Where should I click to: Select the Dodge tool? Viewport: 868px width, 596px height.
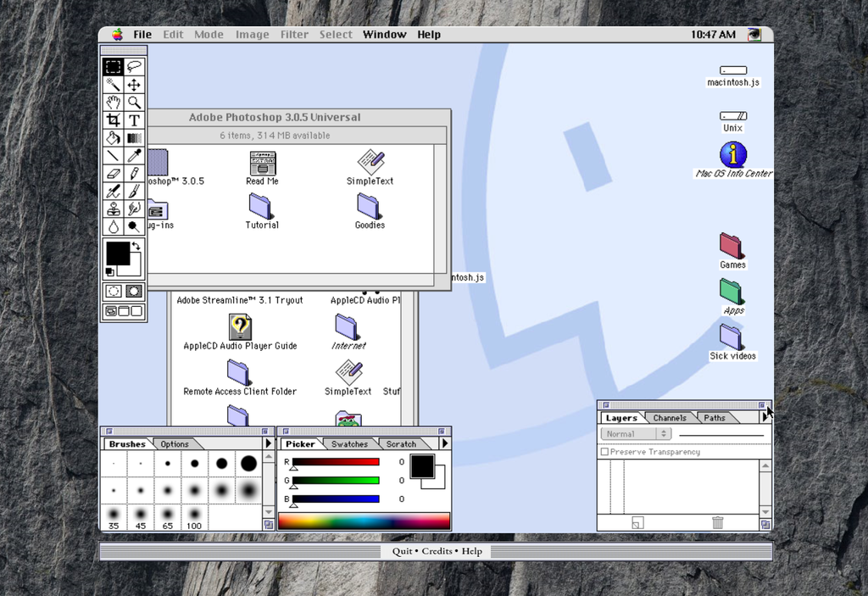coord(134,226)
